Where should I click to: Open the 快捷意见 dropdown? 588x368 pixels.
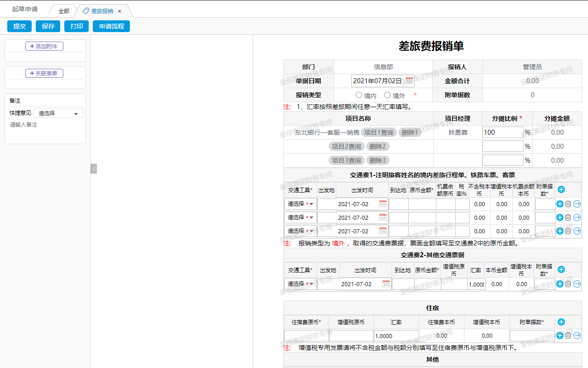pyautogui.click(x=58, y=113)
